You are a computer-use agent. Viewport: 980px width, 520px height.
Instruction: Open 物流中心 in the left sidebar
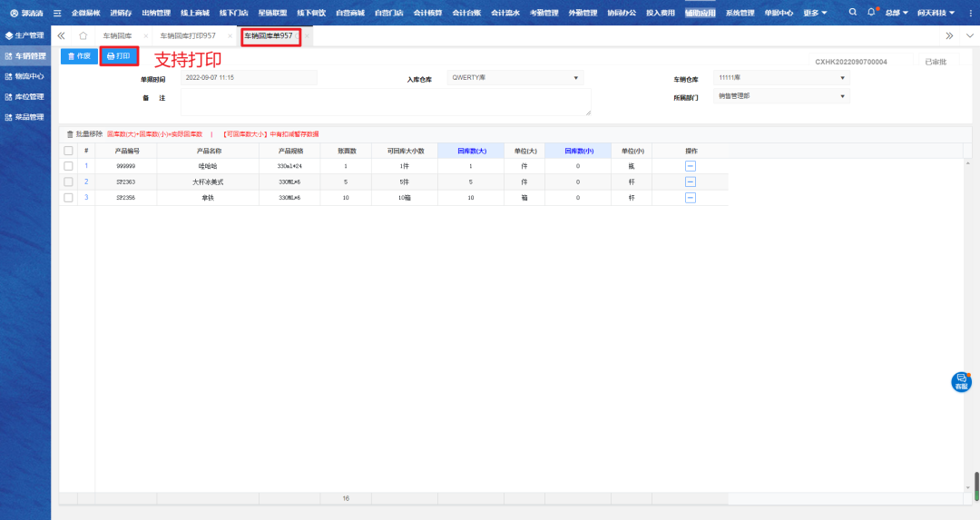(25, 76)
